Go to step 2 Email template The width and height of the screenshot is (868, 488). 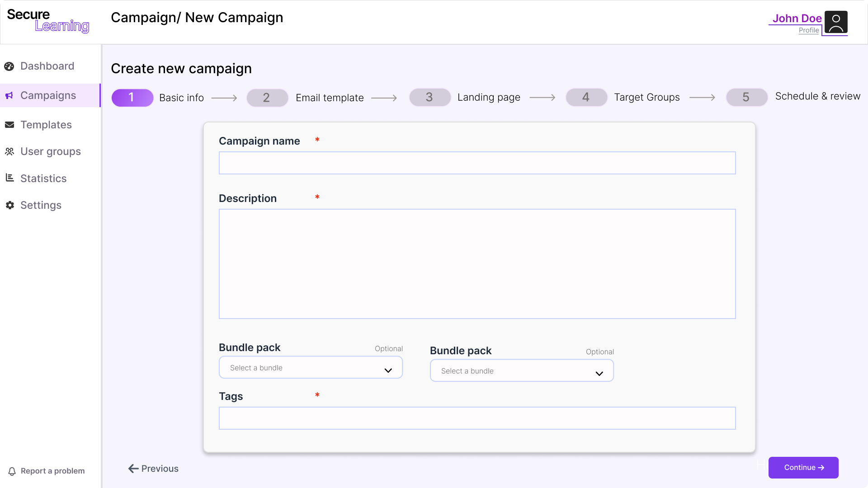267,98
